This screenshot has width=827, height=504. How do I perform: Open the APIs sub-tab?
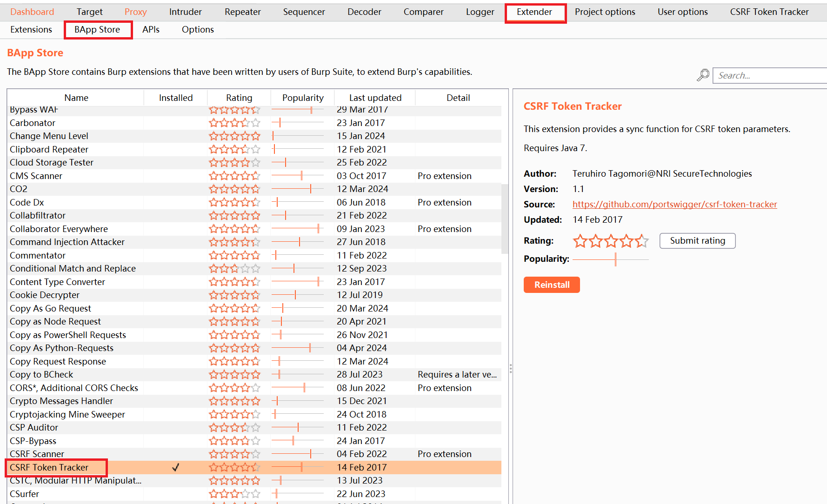coord(151,29)
